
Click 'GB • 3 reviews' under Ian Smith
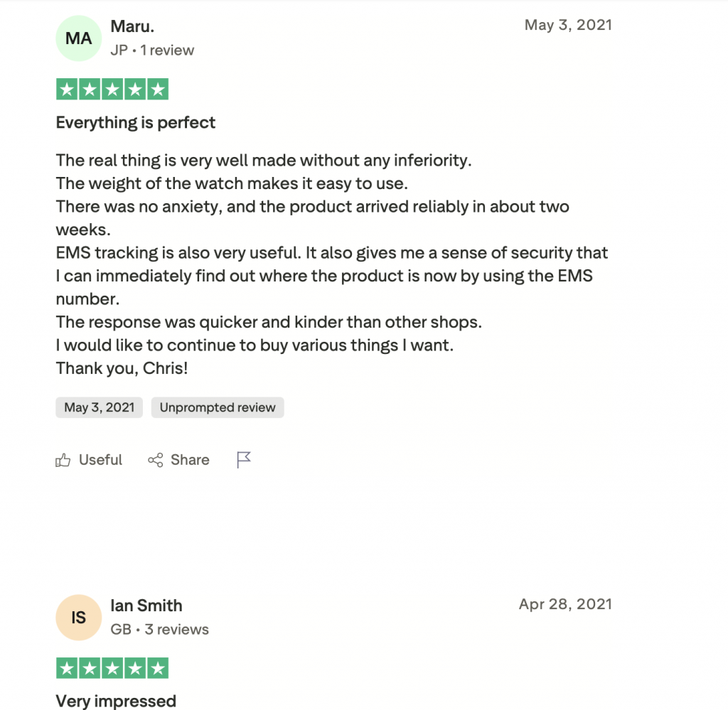coord(160,629)
